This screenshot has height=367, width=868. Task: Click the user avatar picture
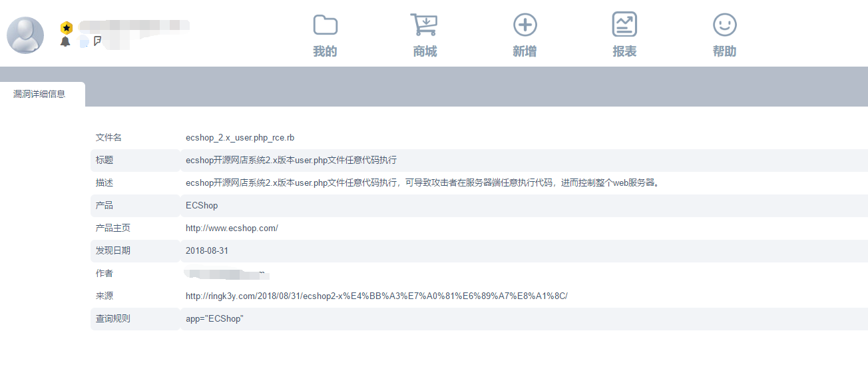[x=25, y=35]
